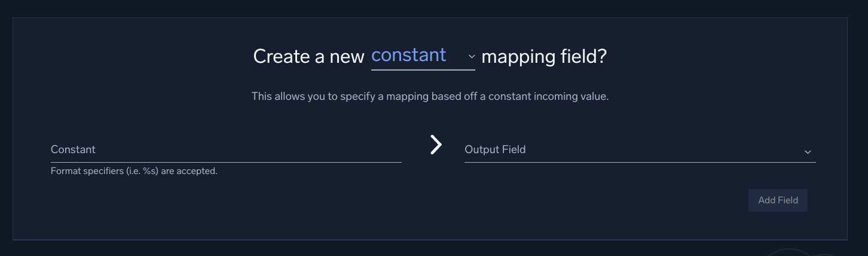Select the 'Constant' placeholder label

(73, 150)
